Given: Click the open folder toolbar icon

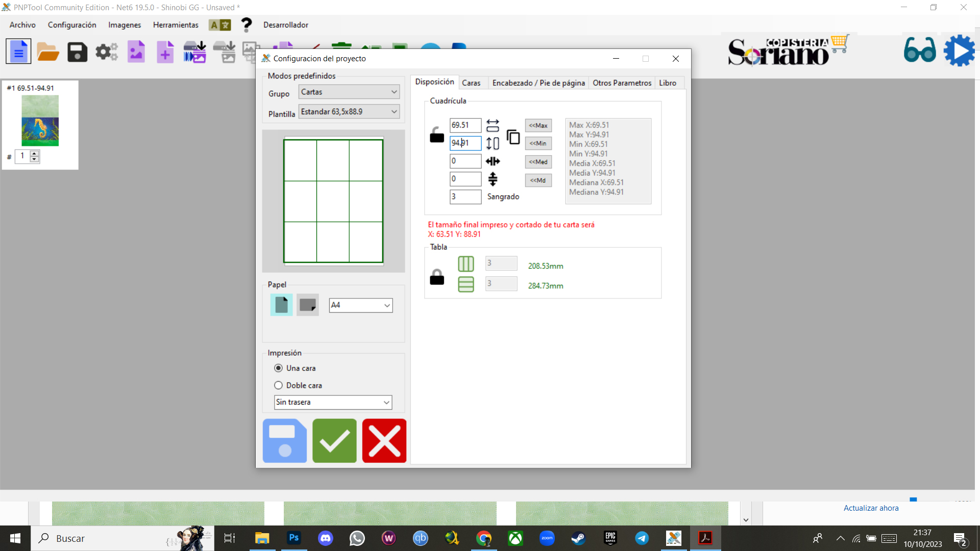Looking at the screenshot, I should (x=48, y=52).
